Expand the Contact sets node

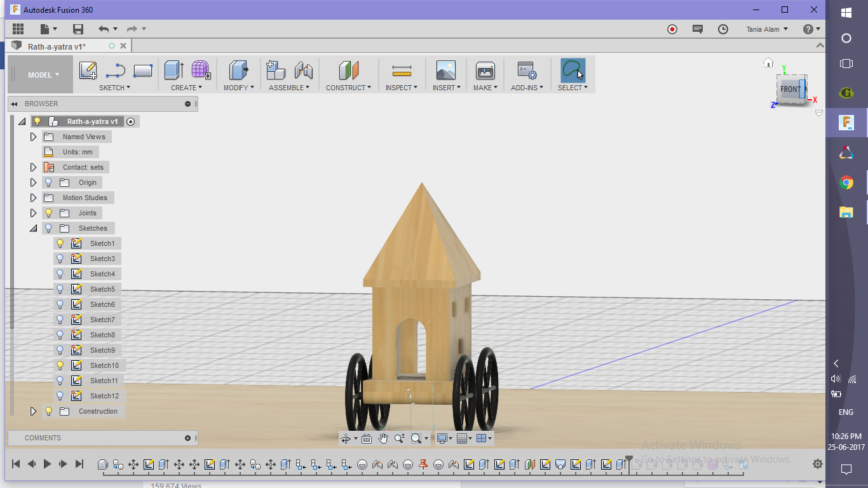pos(34,167)
